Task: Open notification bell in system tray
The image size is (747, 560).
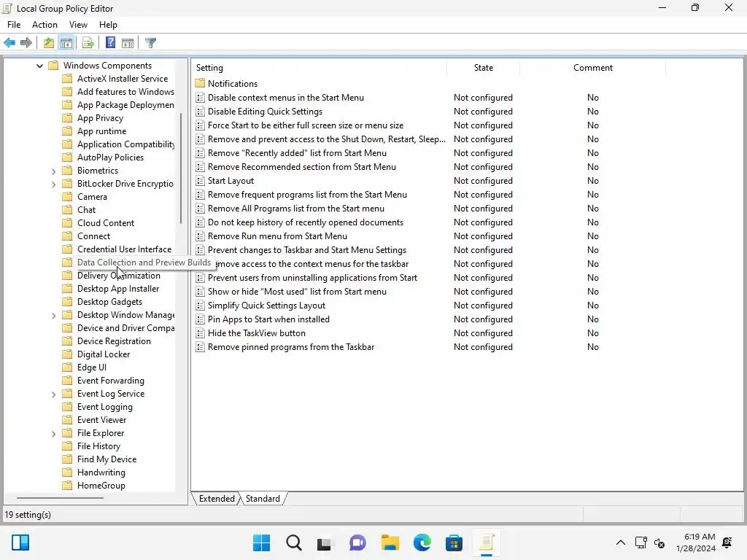Action: [727, 542]
